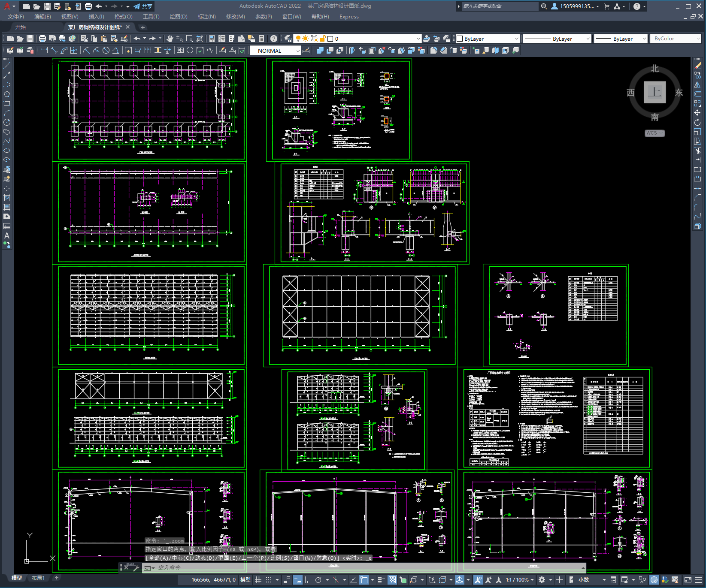Screen dimensions: 706x588
Task: Select the Multiline Text tool (A)
Action: click(7, 235)
